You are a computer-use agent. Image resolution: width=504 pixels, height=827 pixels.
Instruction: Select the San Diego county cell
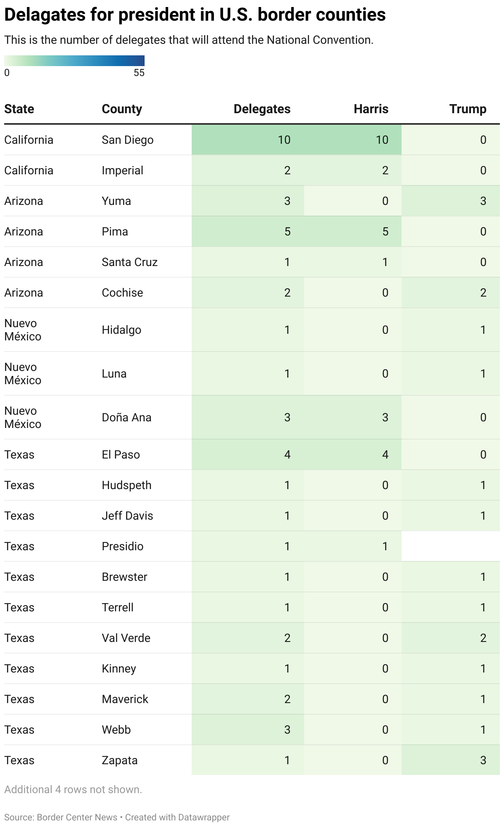click(x=128, y=140)
